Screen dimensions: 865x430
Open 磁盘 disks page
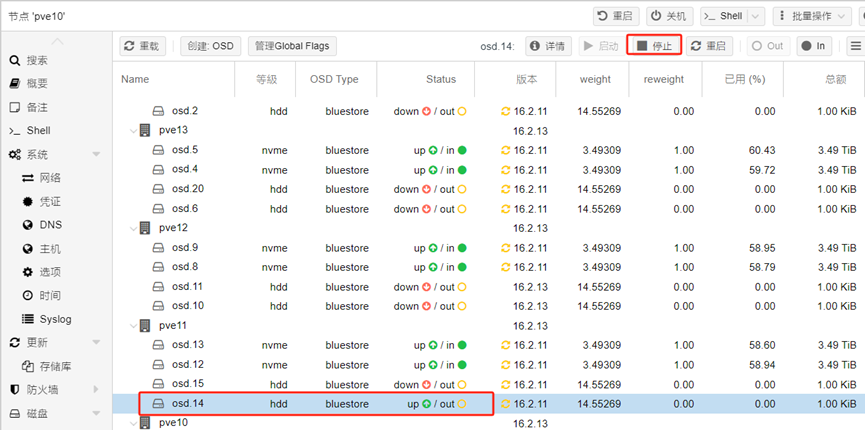click(36, 413)
